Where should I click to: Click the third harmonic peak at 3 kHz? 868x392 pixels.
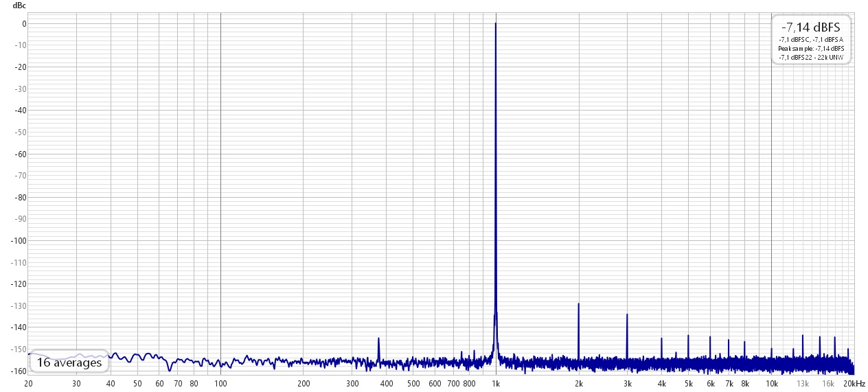[x=627, y=314]
